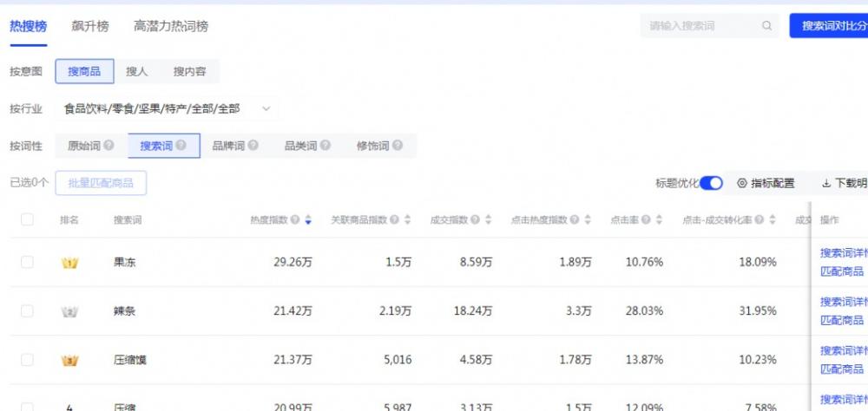This screenshot has width=868, height=411.
Task: Click help icon beside 成交指数 header
Action: pos(476,219)
